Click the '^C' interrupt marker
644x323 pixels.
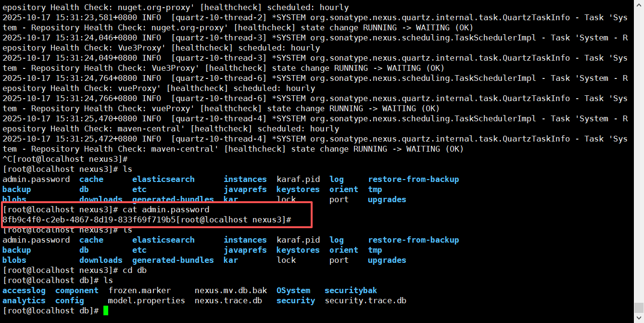coord(7,159)
